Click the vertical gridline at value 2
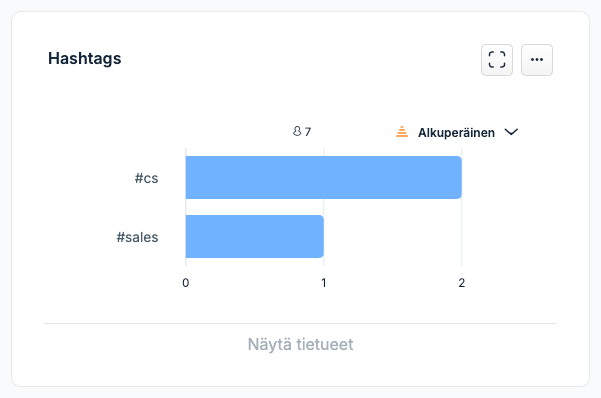Viewport: 601px width, 398px height. [x=461, y=234]
